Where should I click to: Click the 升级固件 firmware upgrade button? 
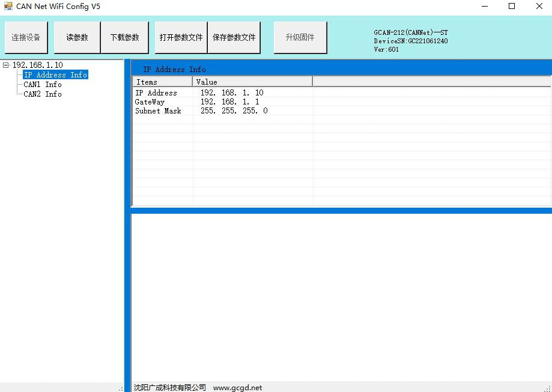(300, 37)
